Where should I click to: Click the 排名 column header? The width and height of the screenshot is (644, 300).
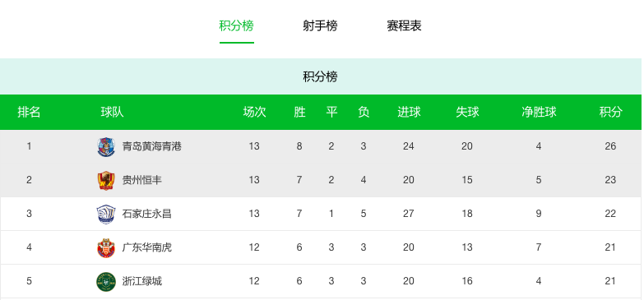(x=29, y=112)
